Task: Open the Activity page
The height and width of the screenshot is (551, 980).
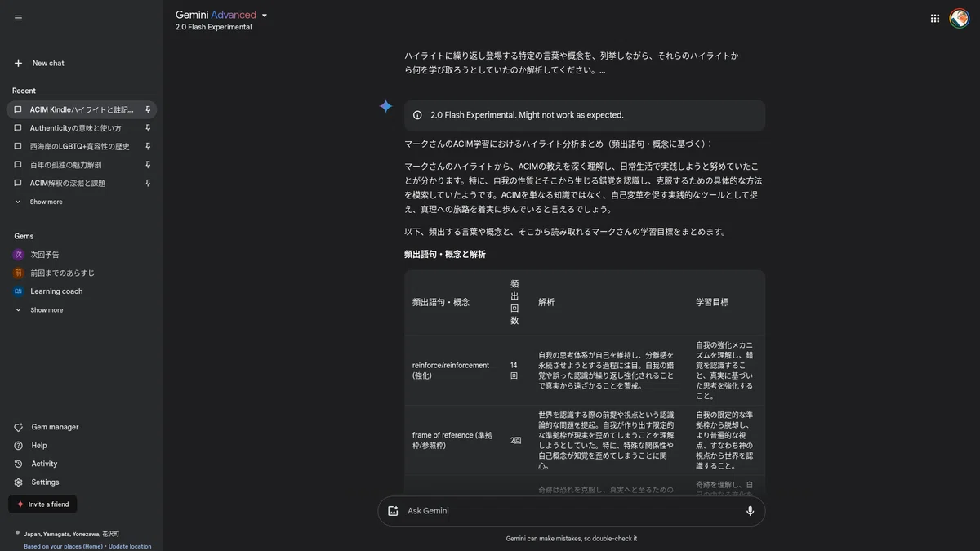Action: coord(44,464)
